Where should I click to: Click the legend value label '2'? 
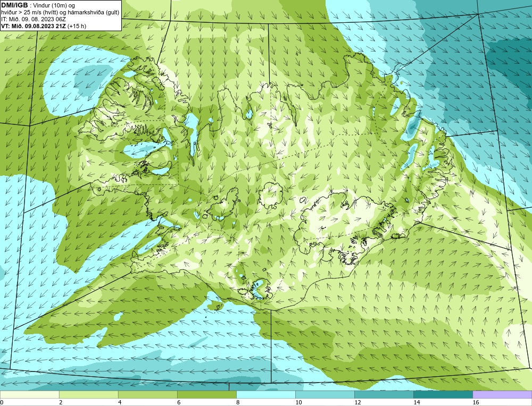tap(61, 402)
